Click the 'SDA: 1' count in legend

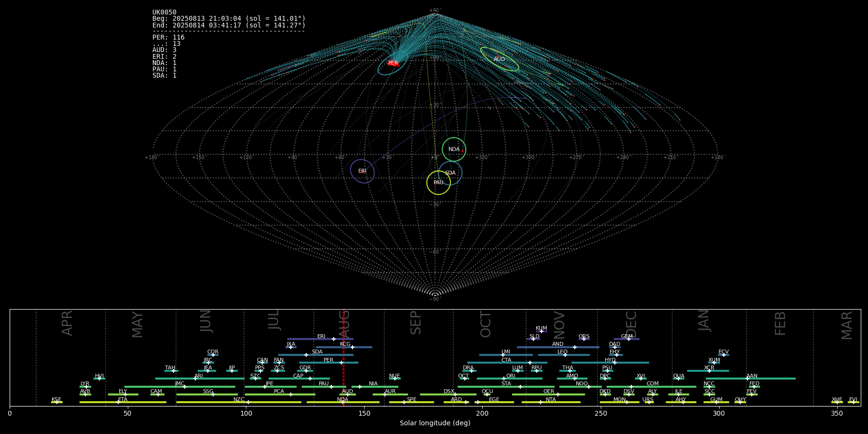point(164,76)
